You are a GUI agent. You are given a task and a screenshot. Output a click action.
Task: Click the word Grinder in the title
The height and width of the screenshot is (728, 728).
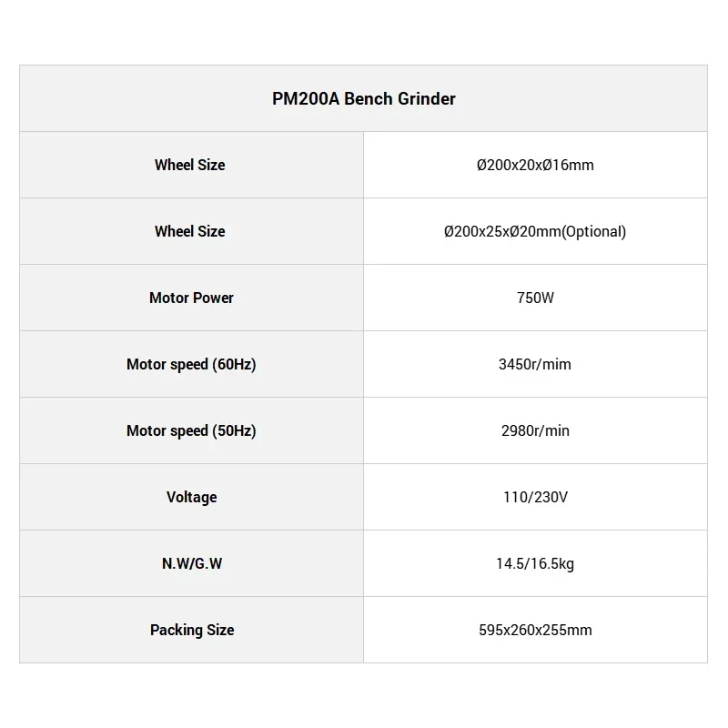(428, 98)
